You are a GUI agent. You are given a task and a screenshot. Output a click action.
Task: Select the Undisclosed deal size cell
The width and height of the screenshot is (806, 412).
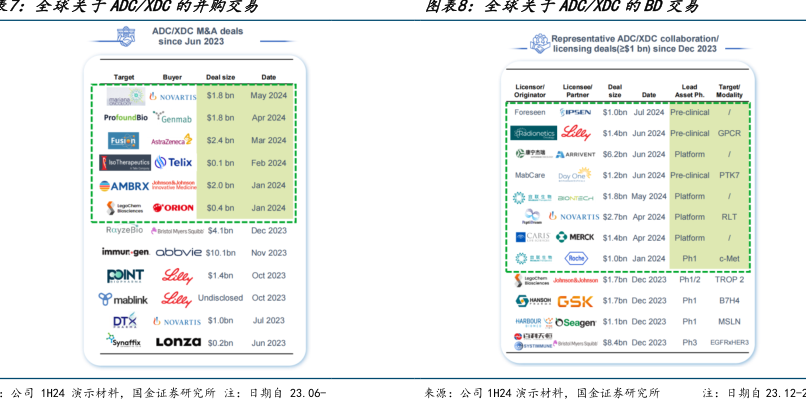[x=220, y=297]
